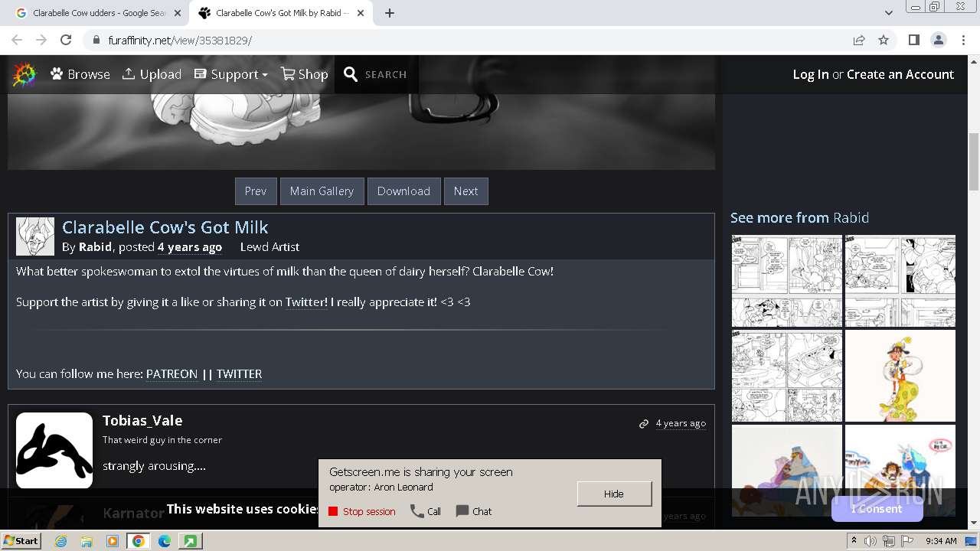980x551 pixels.
Task: Open the Chrome profile icon
Action: [x=939, y=41]
